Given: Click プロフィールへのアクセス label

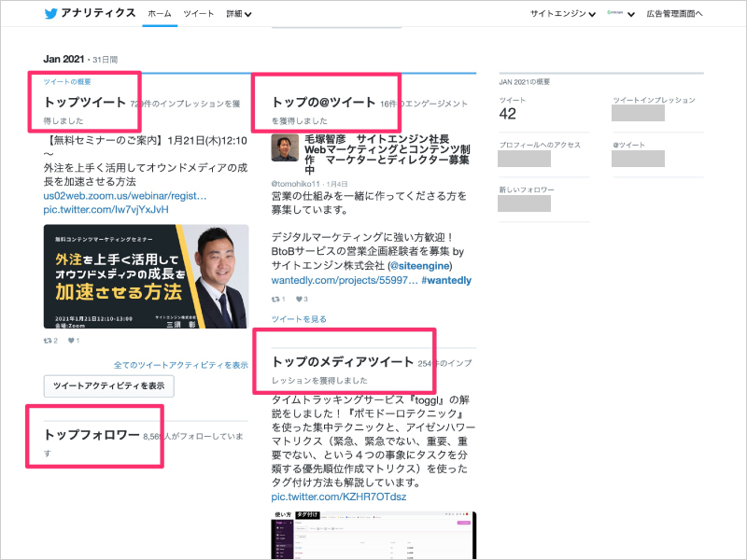Looking at the screenshot, I should [540, 145].
